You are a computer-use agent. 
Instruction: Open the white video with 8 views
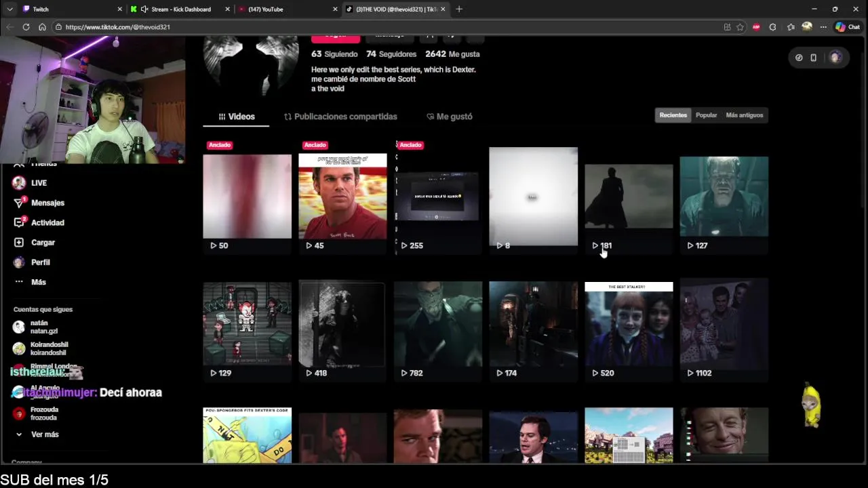coord(533,197)
